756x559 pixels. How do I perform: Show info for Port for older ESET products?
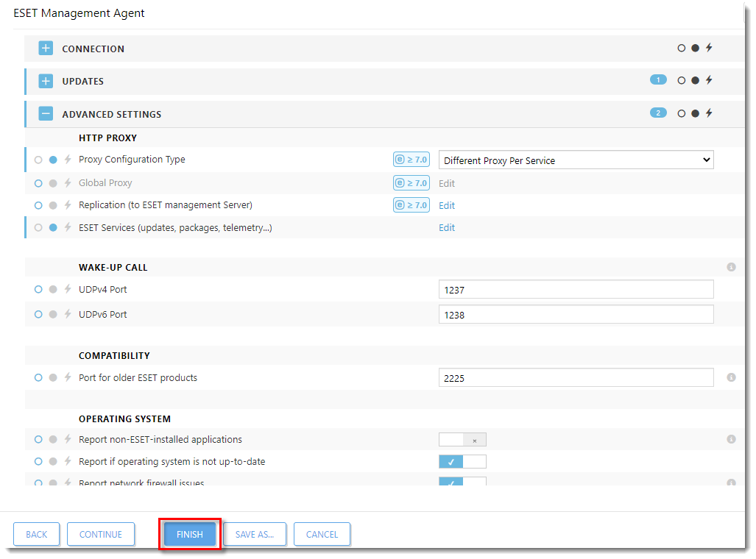[x=732, y=377]
